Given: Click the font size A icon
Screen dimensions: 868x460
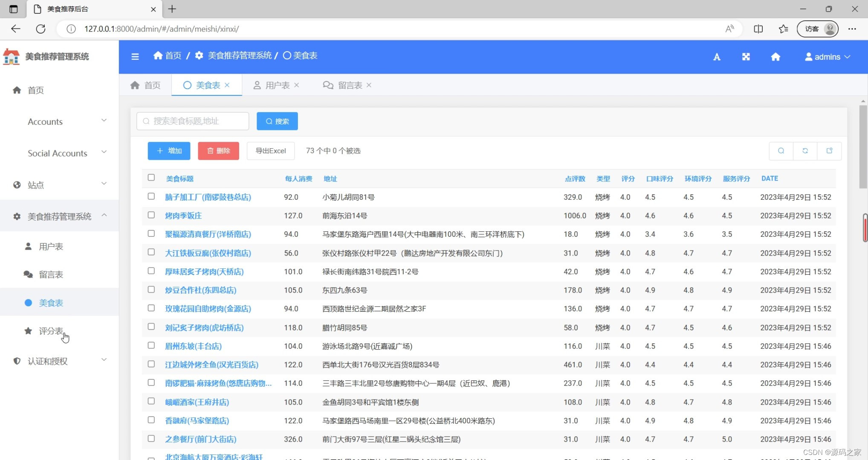Looking at the screenshot, I should [717, 57].
